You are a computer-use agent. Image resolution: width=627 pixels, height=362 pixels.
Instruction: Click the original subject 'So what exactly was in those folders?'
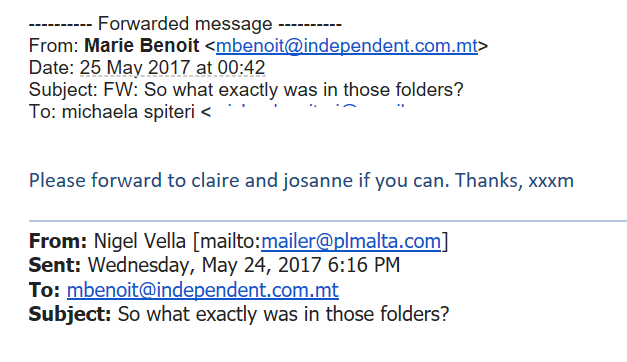(284, 314)
